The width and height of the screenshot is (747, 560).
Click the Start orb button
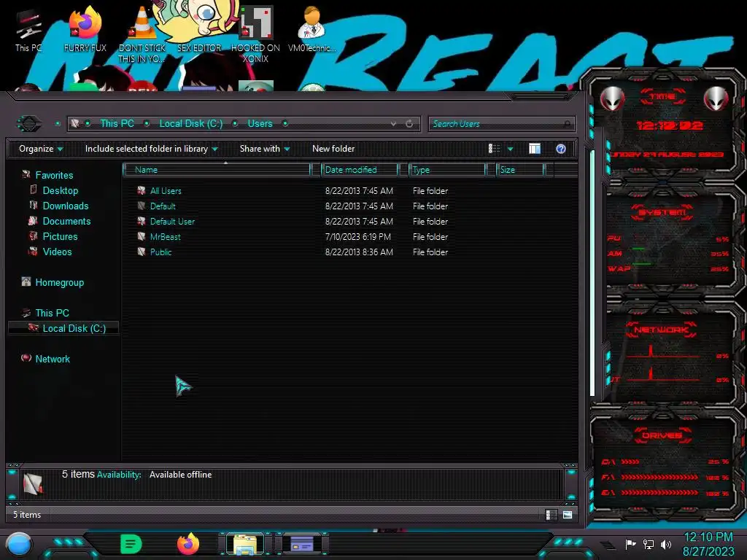[20, 544]
